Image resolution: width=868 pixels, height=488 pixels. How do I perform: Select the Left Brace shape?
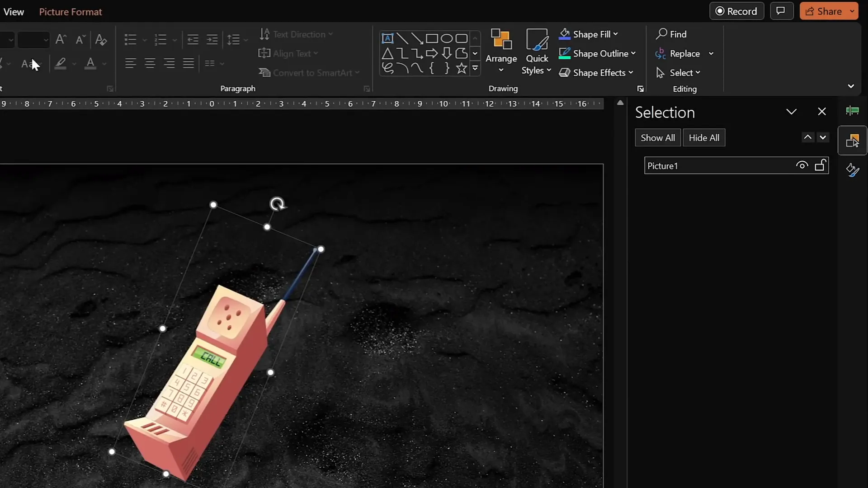click(432, 69)
